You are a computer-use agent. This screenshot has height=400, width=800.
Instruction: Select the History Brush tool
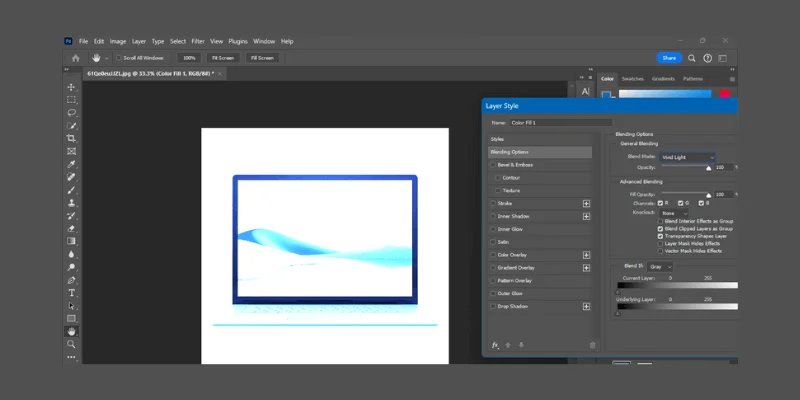coord(71,216)
